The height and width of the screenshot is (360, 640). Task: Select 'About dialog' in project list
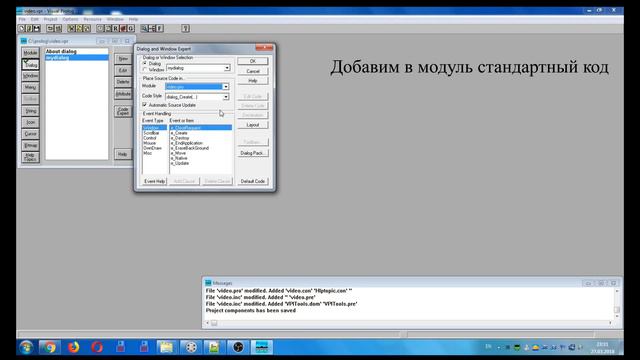coord(77,51)
